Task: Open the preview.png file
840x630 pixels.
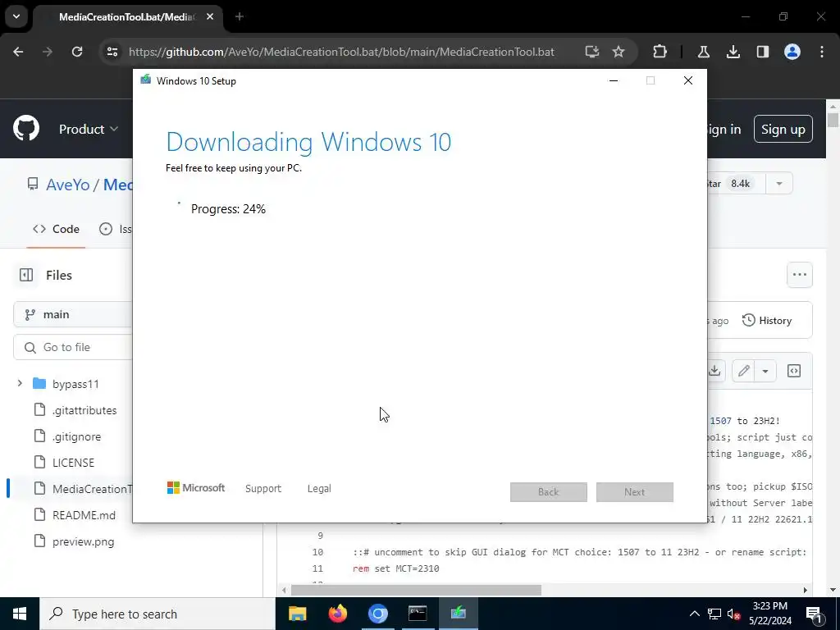Action: click(83, 541)
